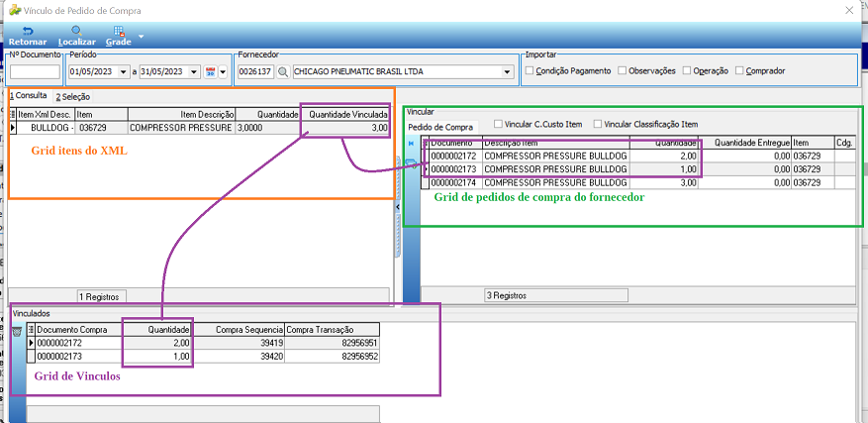Click the Documento Compra column header
The width and height of the screenshot is (868, 423).
[x=79, y=329]
